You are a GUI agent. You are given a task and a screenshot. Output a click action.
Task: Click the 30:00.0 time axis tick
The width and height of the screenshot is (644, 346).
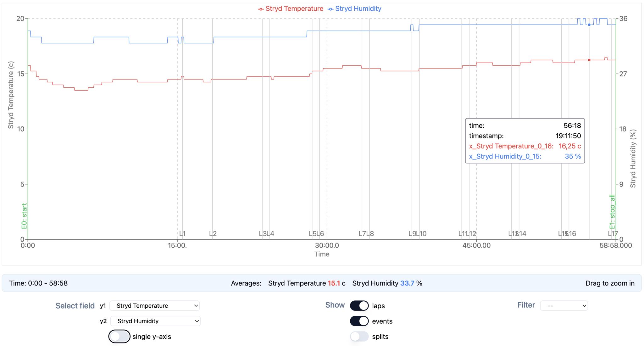(x=327, y=245)
